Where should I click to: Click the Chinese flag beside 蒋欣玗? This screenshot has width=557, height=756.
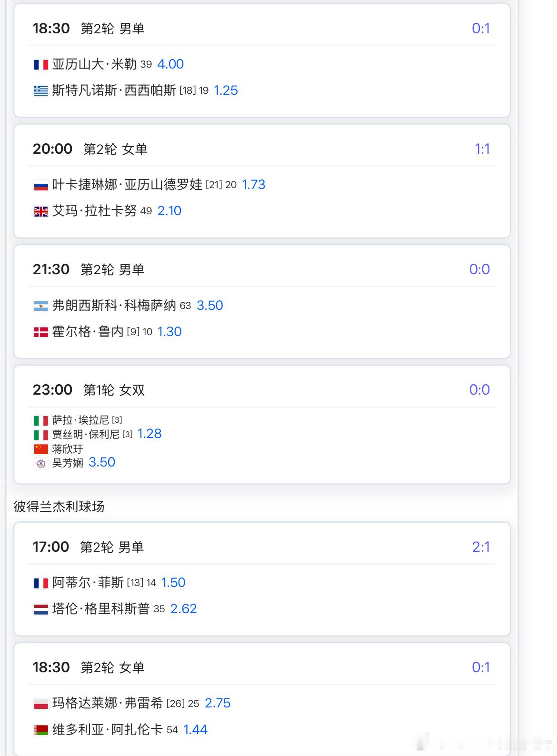(41, 449)
